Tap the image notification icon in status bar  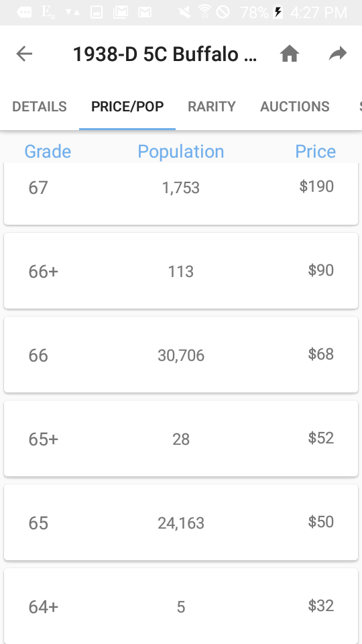coord(97,12)
